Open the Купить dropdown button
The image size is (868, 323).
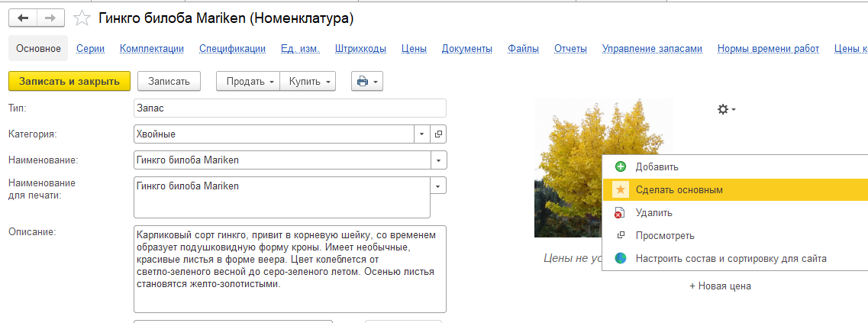[308, 81]
